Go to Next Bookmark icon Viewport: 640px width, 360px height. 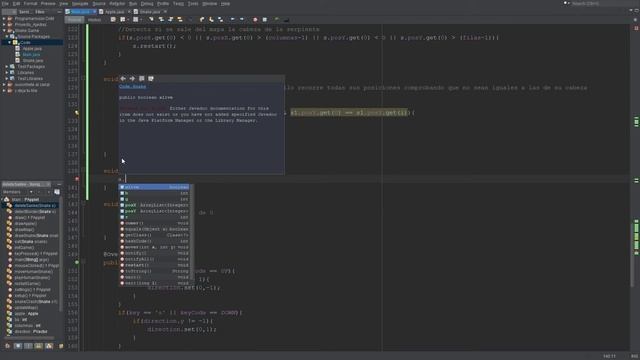pos(211,20)
